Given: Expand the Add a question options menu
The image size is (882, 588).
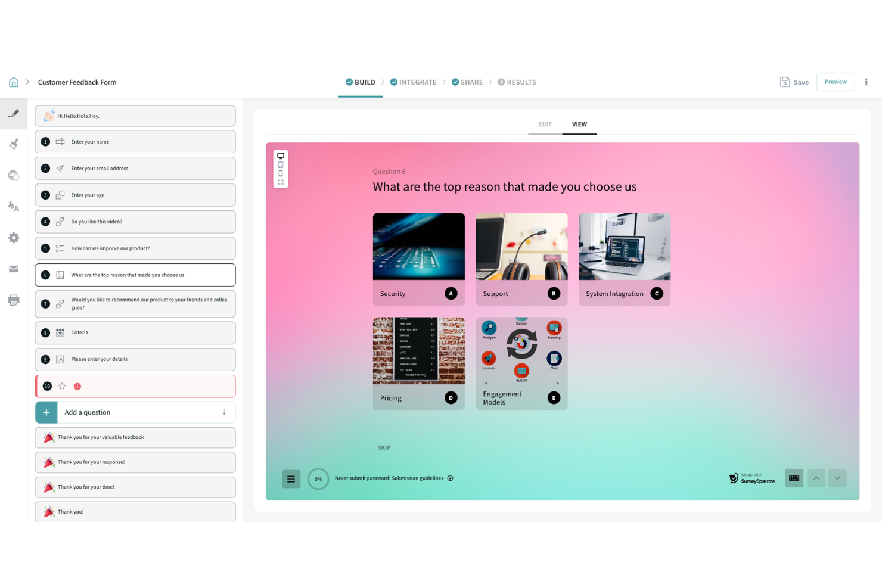Looking at the screenshot, I should [224, 412].
